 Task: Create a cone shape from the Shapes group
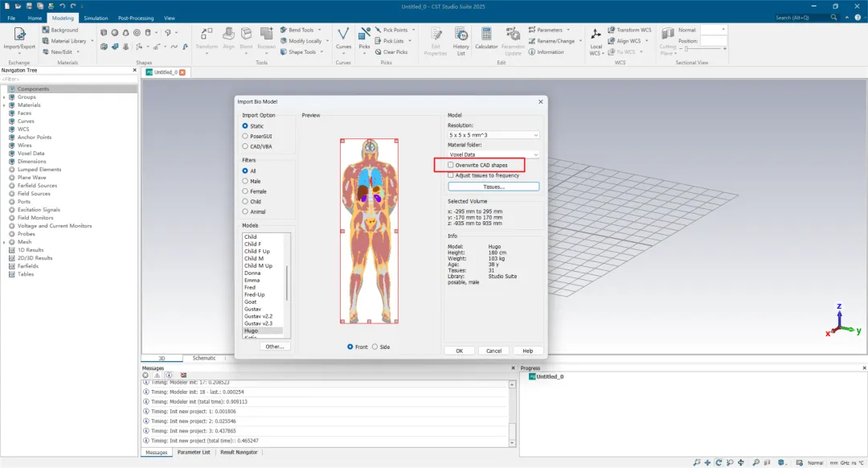pyautogui.click(x=125, y=33)
